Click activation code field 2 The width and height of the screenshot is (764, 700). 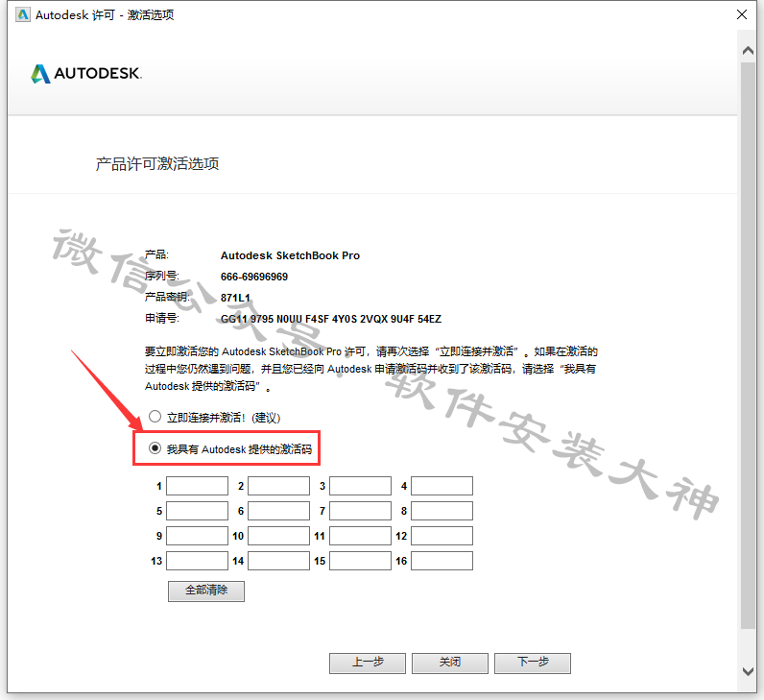tap(278, 486)
